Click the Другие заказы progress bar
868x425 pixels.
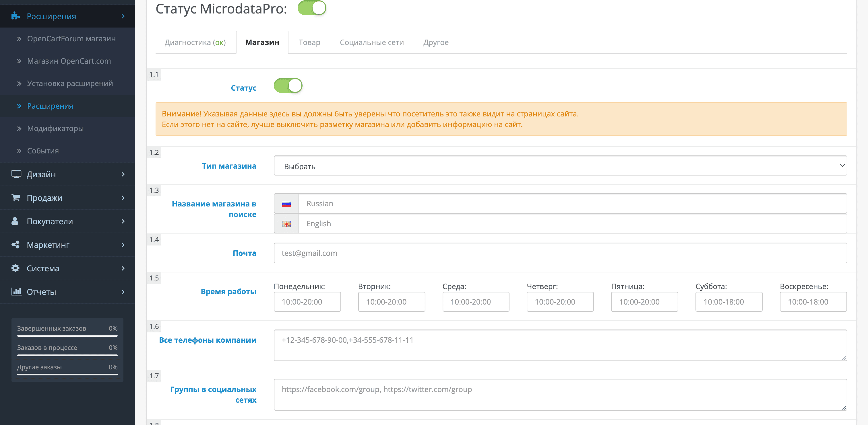(x=67, y=374)
